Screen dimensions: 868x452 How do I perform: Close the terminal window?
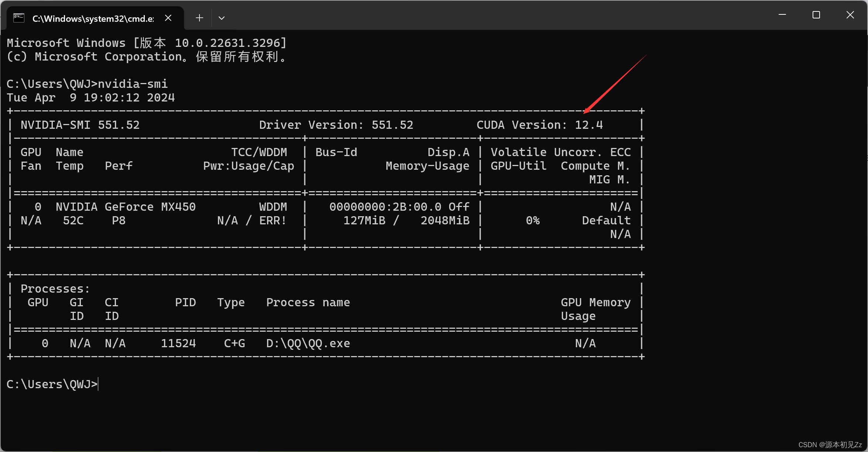pyautogui.click(x=850, y=15)
